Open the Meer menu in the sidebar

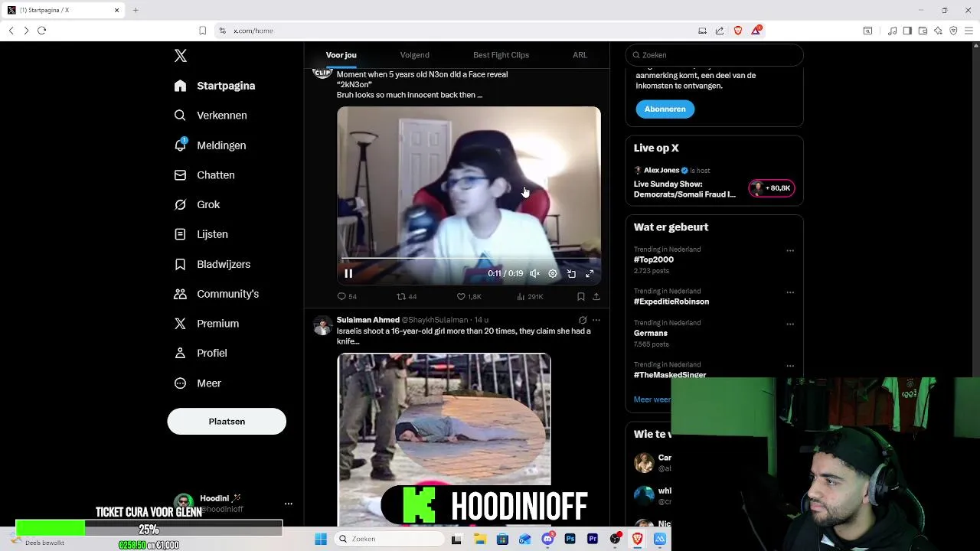click(198, 383)
